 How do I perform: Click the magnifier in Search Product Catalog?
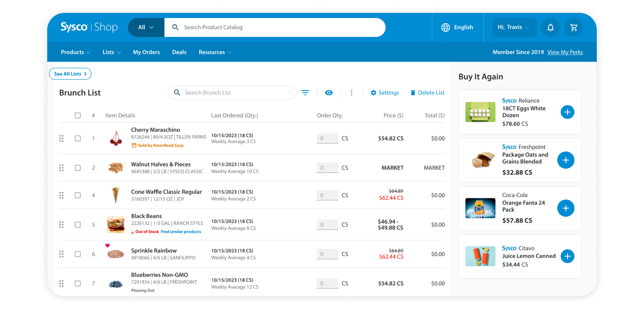(175, 27)
